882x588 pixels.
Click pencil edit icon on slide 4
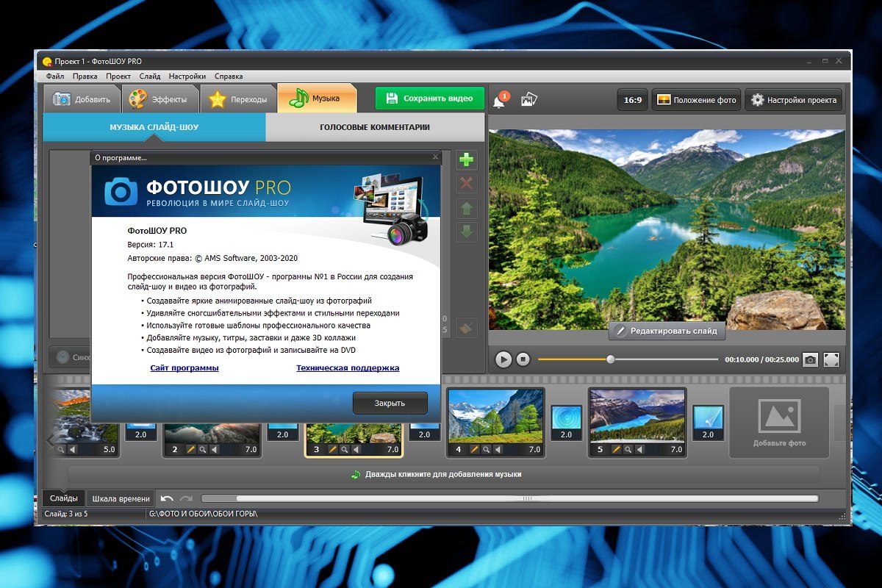point(474,449)
